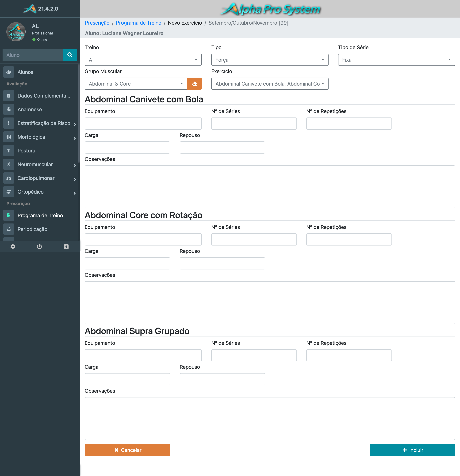Open Programa de Treino sidebar item
This screenshot has width=460, height=476.
click(x=40, y=215)
